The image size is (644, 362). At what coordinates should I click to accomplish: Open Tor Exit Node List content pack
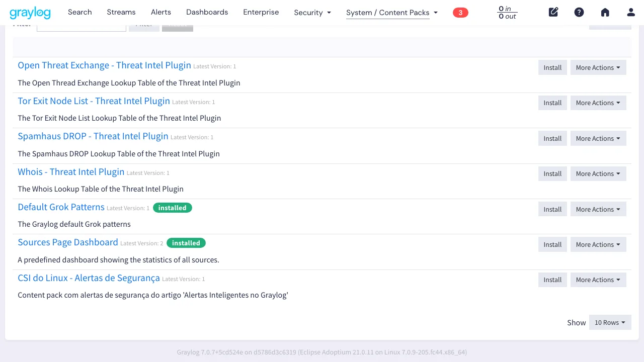point(94,101)
